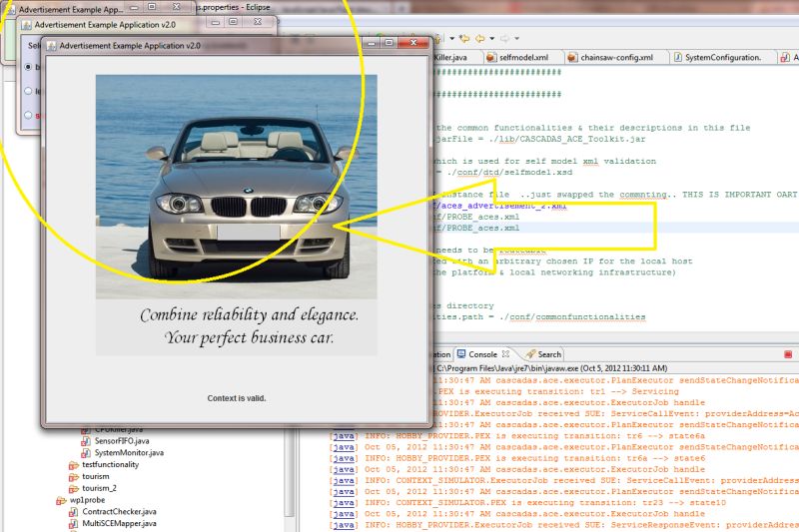Open MultiSCEMapper.java in the explorer tree
This screenshot has width=799, height=532.
tap(119, 523)
